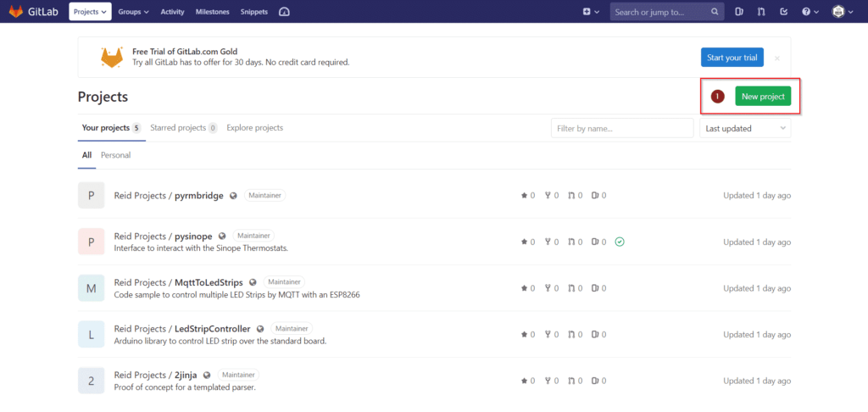Click public globe icon beside 2jinja
Screen dimensions: 868x412
point(207,375)
